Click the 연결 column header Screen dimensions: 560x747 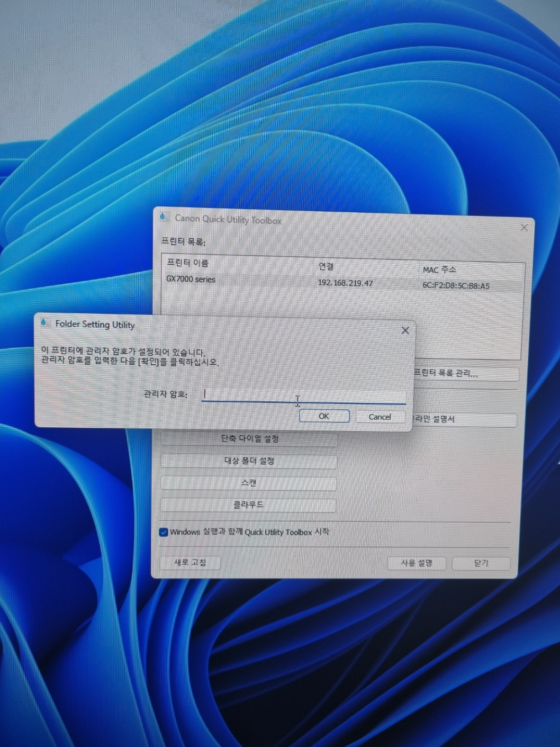point(326,266)
